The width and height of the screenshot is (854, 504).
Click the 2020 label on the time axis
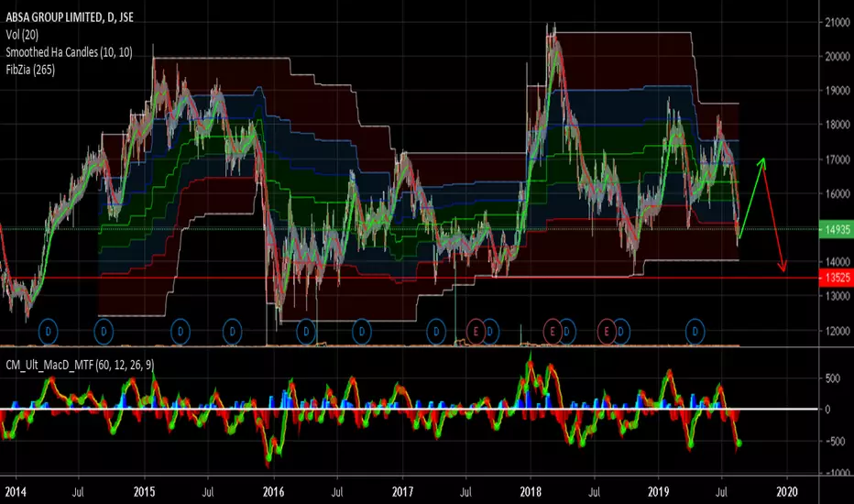point(787,492)
